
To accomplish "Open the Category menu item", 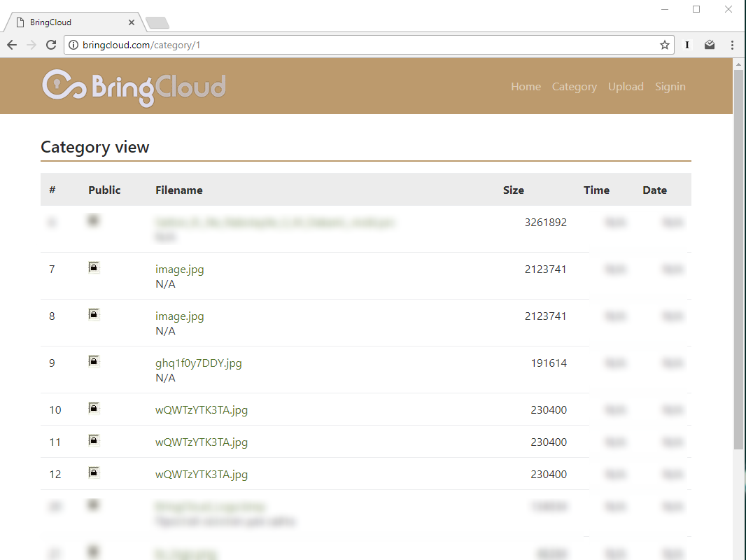I will pos(574,86).
